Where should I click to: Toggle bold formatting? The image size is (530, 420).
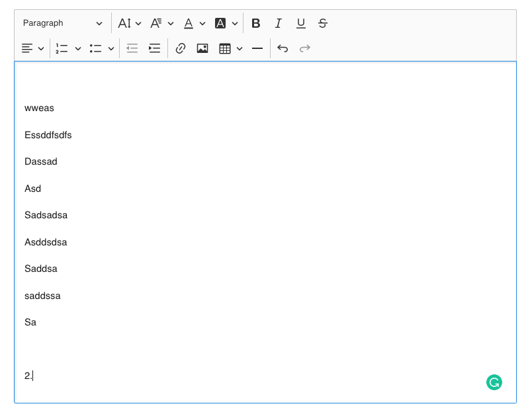(x=256, y=22)
